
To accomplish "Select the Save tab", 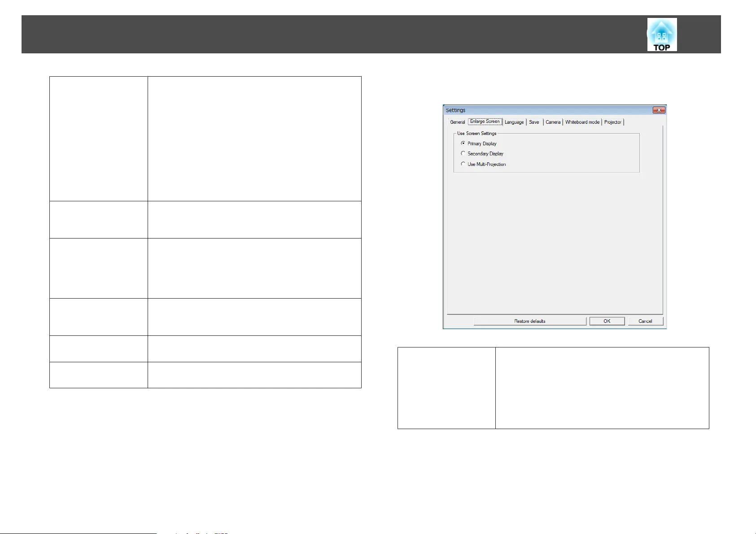I will pos(534,122).
